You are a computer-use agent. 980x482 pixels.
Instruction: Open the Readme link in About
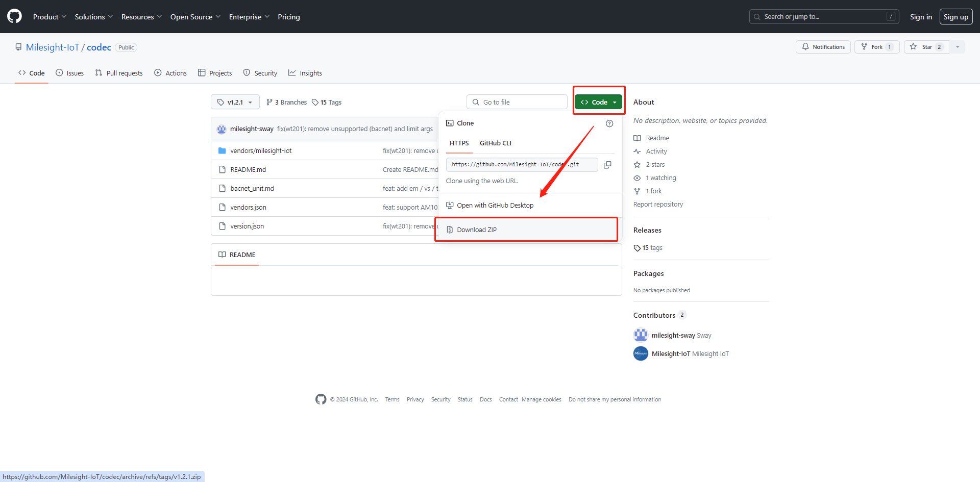pos(651,138)
